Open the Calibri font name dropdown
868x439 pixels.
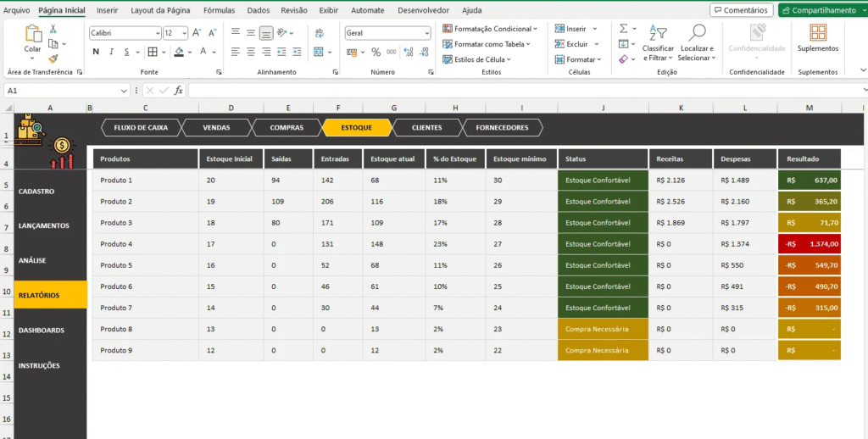point(158,33)
